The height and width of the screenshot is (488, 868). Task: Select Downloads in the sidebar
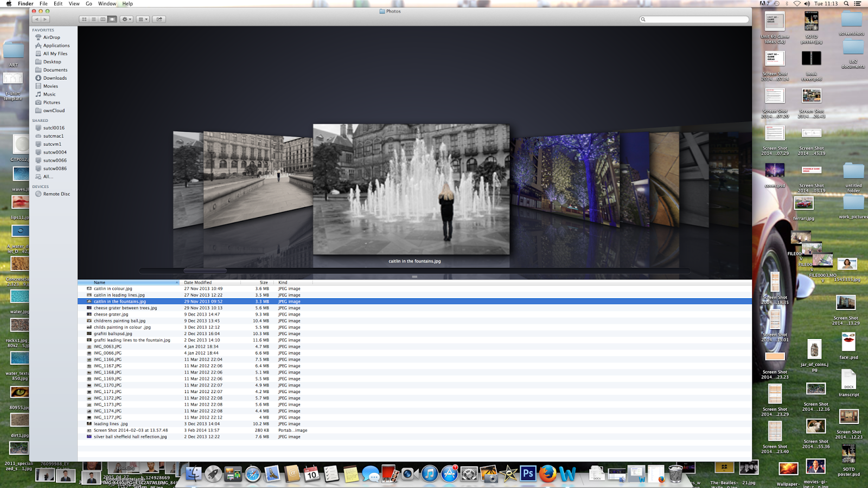click(x=54, y=78)
